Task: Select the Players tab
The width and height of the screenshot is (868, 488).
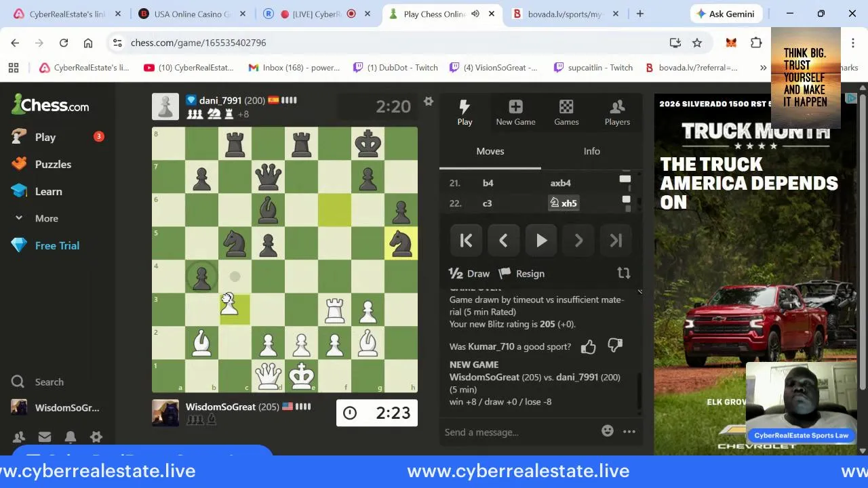Action: click(617, 113)
